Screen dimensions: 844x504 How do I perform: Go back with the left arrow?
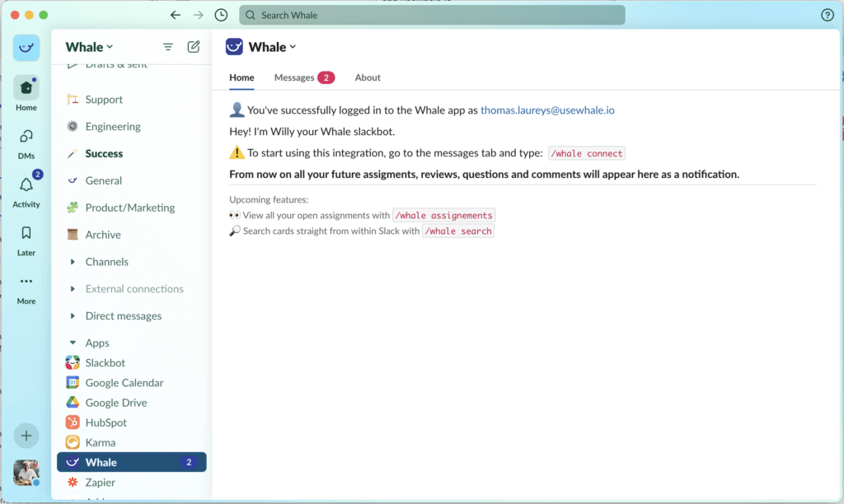point(175,15)
